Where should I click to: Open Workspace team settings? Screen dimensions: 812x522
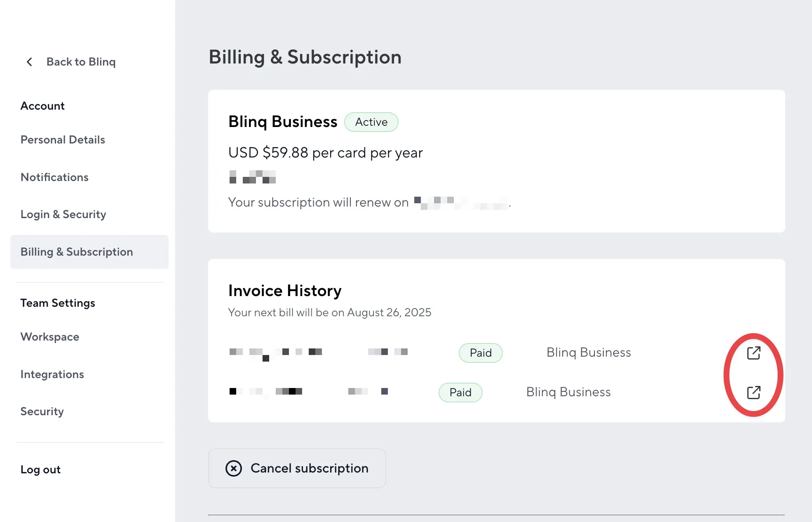click(50, 337)
